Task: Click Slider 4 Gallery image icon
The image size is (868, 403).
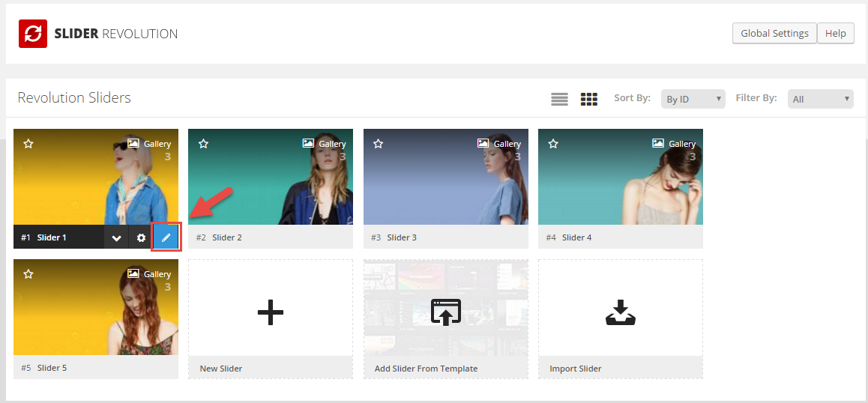Action: coord(657,143)
